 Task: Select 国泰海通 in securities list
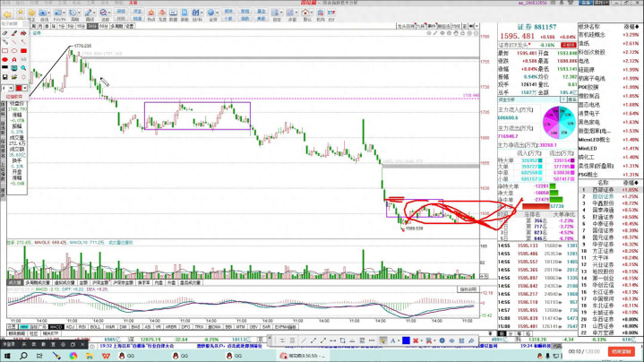pyautogui.click(x=603, y=210)
